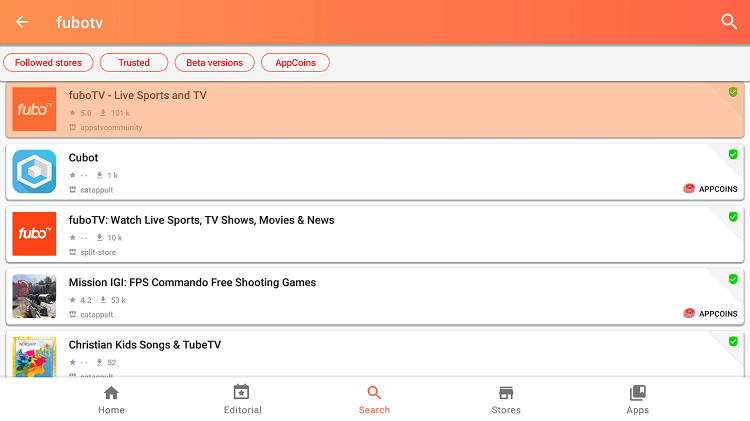The width and height of the screenshot is (750, 421).
Task: Click the 5.0 star rating
Action: point(86,113)
